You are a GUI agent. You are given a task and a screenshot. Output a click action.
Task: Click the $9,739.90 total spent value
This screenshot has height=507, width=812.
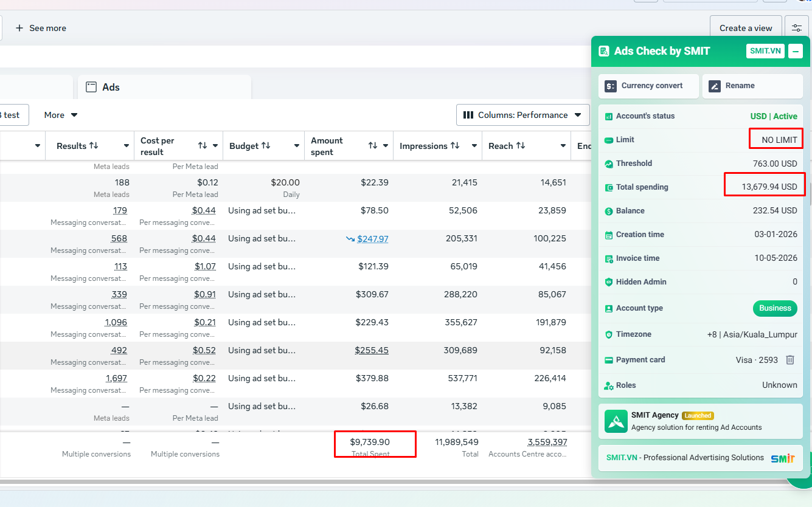[370, 442]
